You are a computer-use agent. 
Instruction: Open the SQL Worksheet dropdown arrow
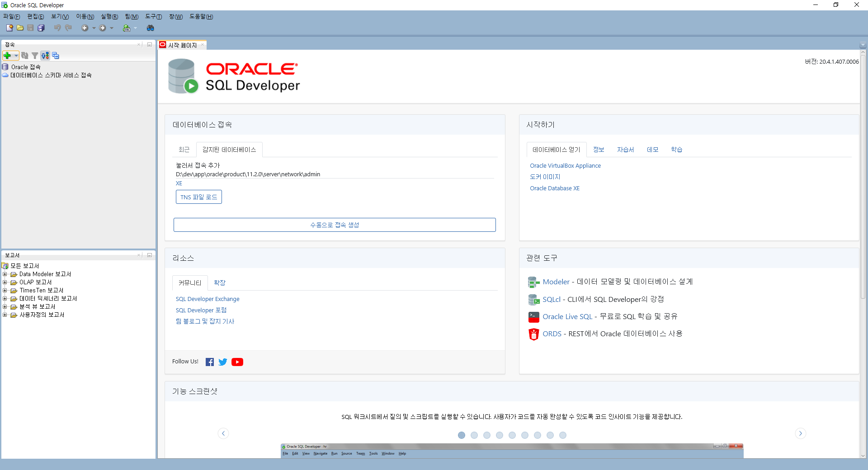(135, 28)
